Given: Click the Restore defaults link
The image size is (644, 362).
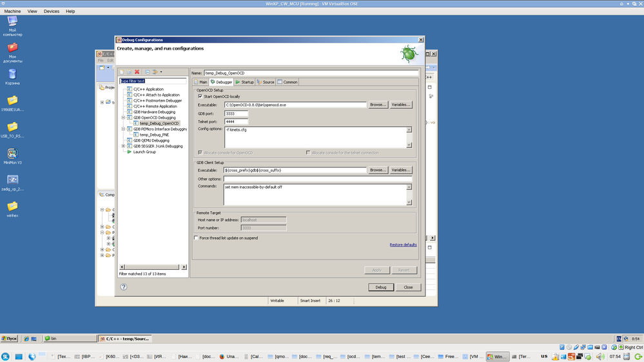Looking at the screenshot, I should pos(403,245).
